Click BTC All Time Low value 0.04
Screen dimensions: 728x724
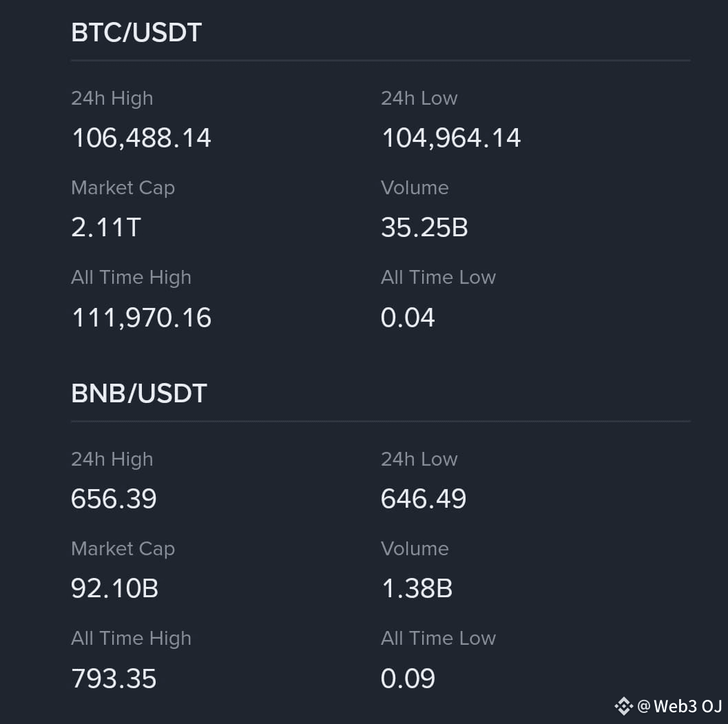click(x=408, y=318)
